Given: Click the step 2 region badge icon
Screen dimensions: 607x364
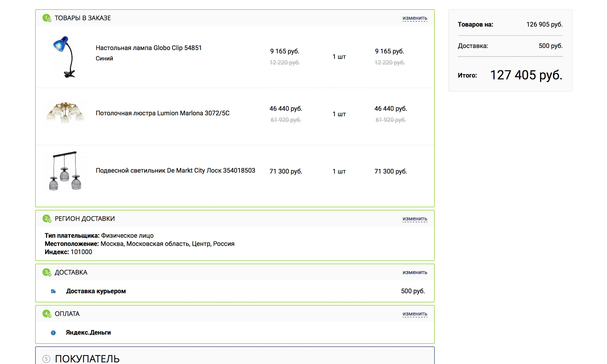Looking at the screenshot, I should click(47, 218).
